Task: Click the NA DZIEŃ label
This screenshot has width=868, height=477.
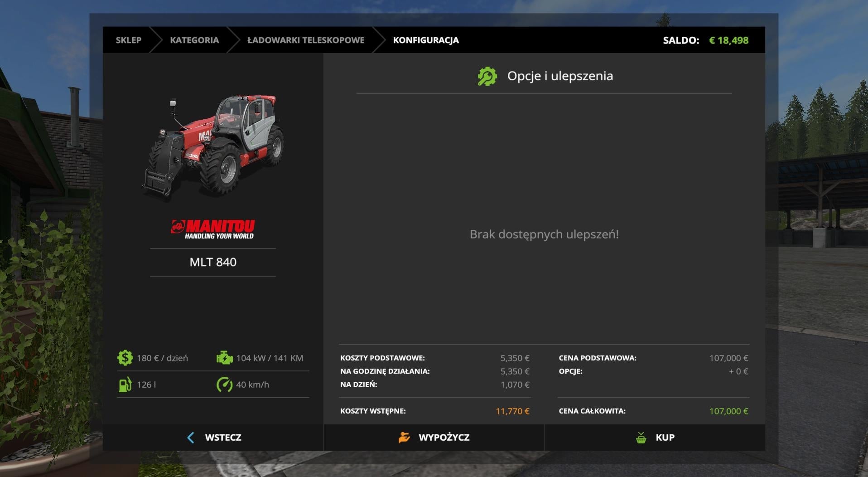Action: [x=359, y=385]
